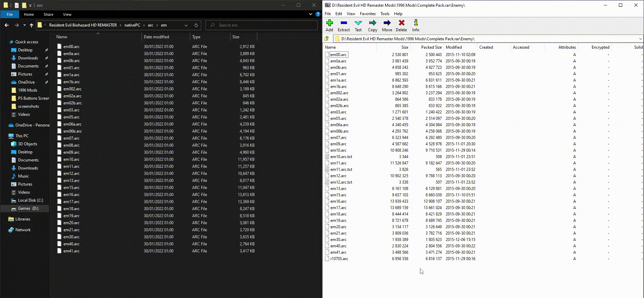Image resolution: width=644 pixels, height=298 pixels.
Task: Click the 7-Zip archive path field
Action: [488, 39]
